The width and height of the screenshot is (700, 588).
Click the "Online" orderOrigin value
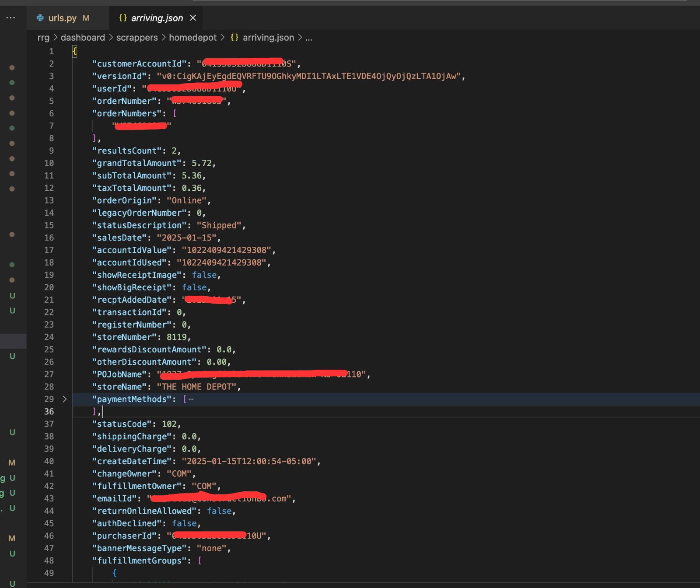(186, 200)
